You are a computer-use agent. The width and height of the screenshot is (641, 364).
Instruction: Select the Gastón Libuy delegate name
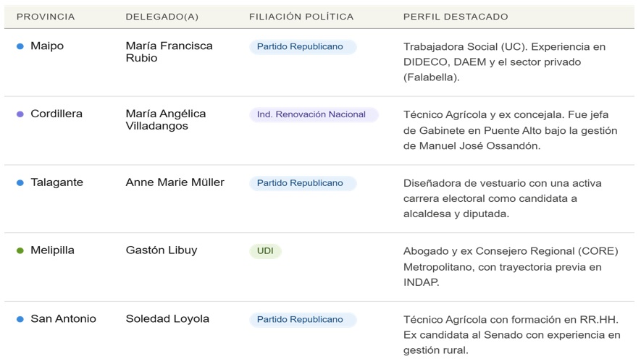(162, 250)
